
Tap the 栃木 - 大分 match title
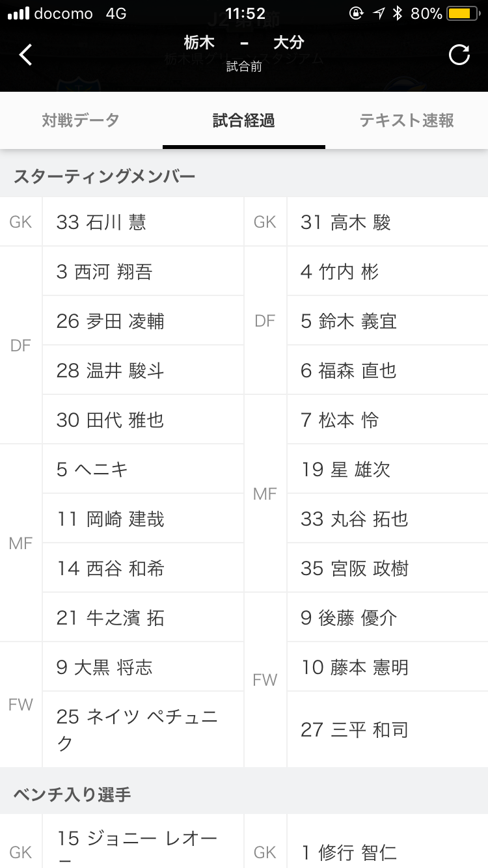coord(244,43)
